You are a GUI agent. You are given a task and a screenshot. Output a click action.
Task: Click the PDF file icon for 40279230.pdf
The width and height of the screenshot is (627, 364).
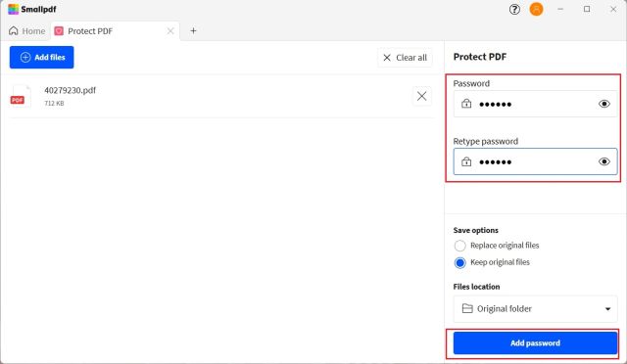[x=20, y=96]
